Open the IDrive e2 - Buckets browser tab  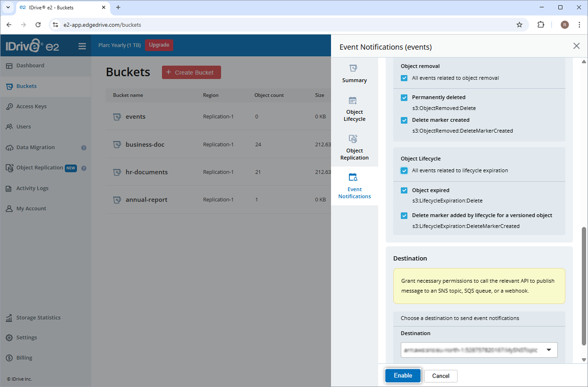coord(62,8)
